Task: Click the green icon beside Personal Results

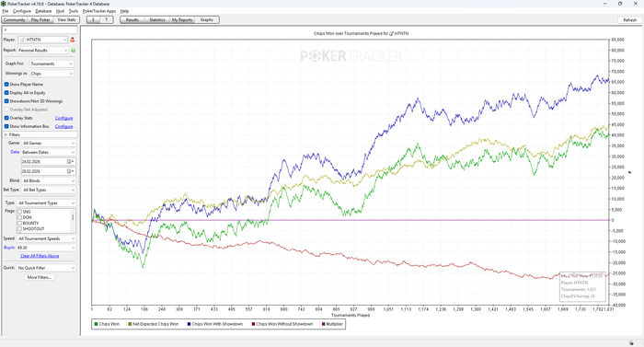Action: point(73,50)
